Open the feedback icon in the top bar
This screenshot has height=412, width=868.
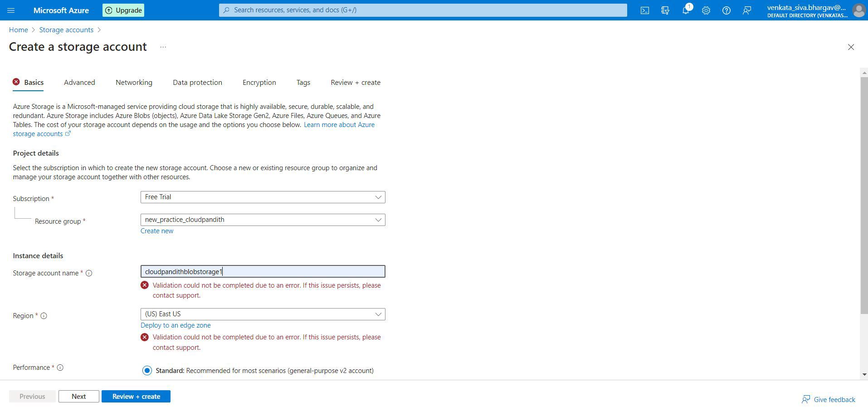point(747,10)
